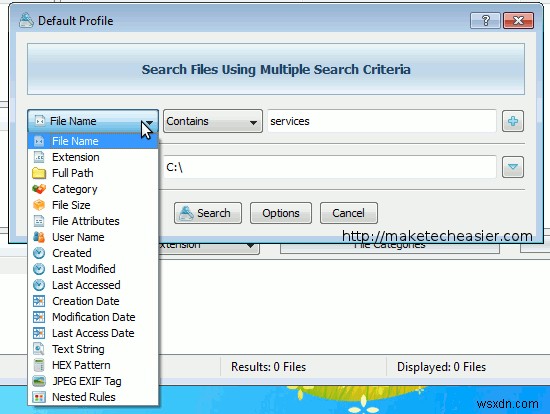
Task: Pick the Creation Date entry
Action: (x=93, y=301)
